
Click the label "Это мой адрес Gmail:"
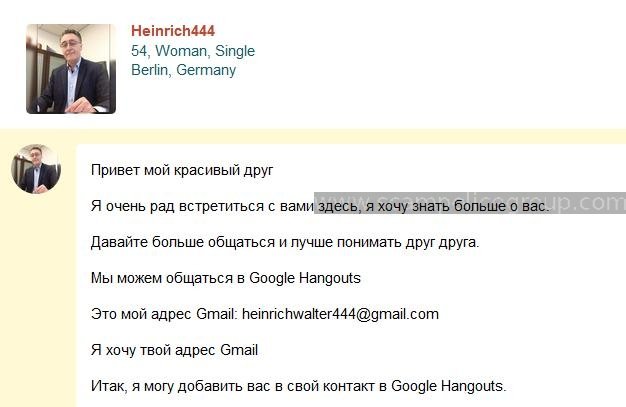coord(164,314)
